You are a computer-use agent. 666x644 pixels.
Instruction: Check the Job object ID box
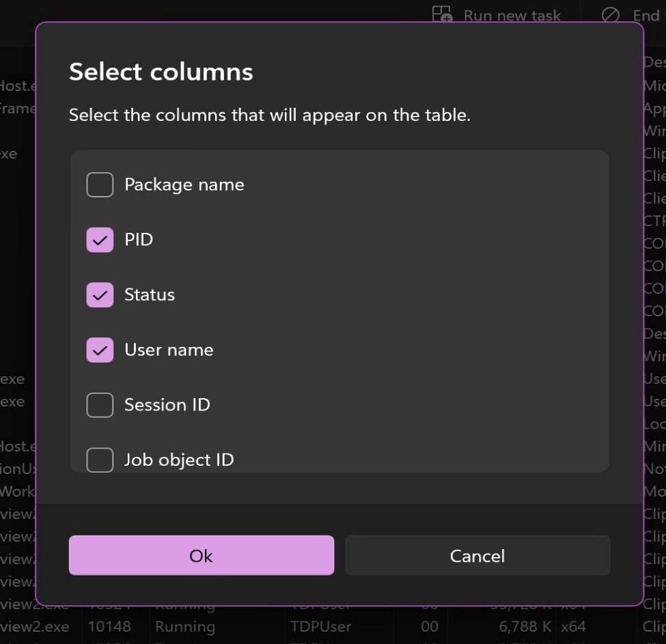pyautogui.click(x=100, y=460)
